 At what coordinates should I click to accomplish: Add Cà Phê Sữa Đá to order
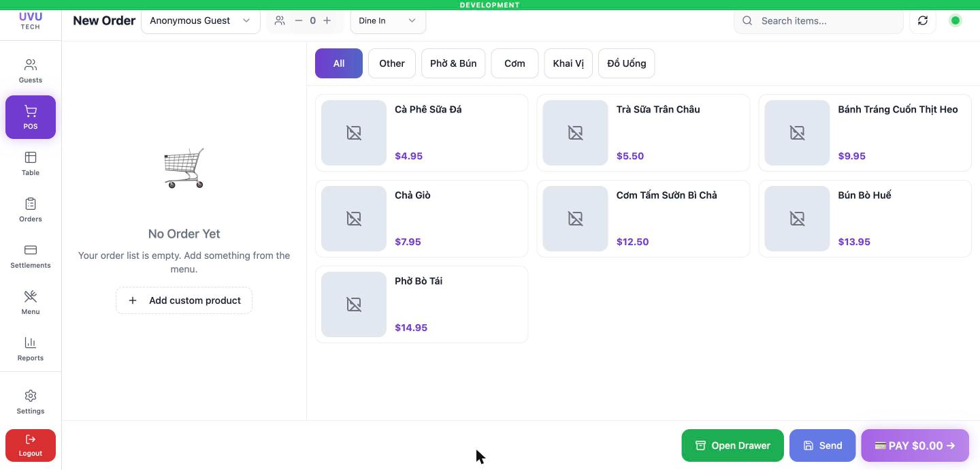click(422, 133)
